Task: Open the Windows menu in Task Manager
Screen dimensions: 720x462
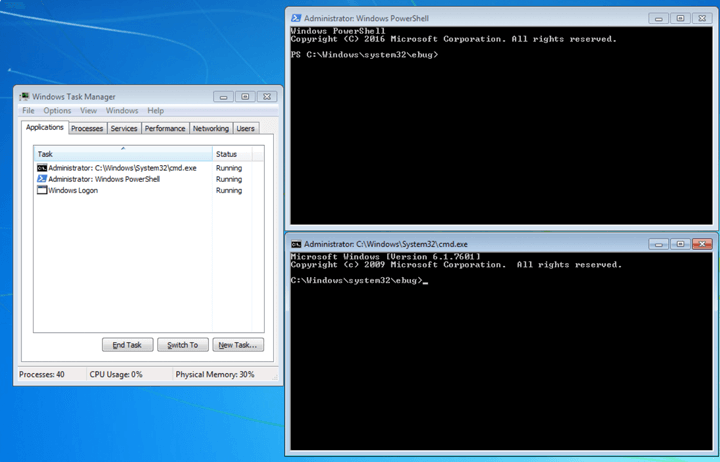Action: click(122, 111)
